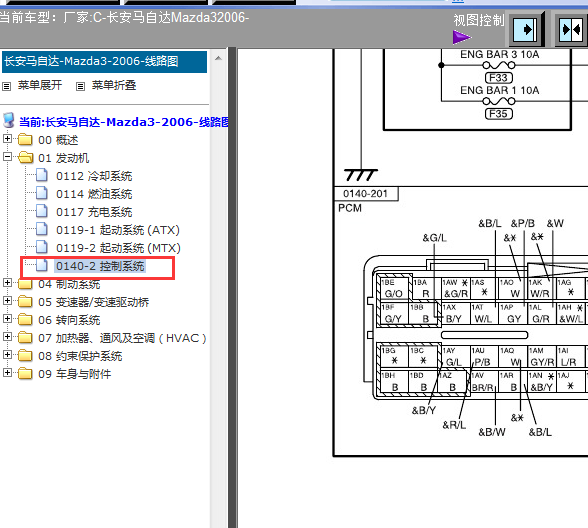The width and height of the screenshot is (588, 528).
Task: Click the folder icon of 08 约束保护系统
Action: point(25,356)
